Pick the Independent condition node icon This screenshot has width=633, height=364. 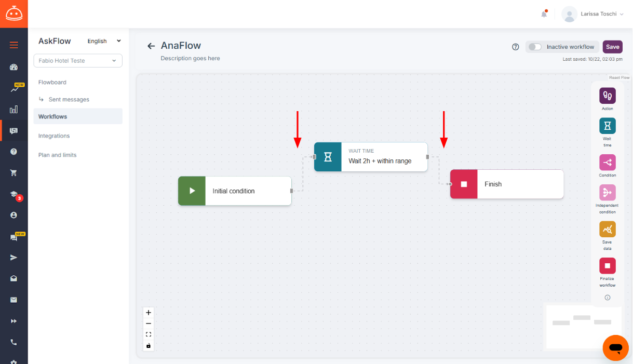coord(607,193)
